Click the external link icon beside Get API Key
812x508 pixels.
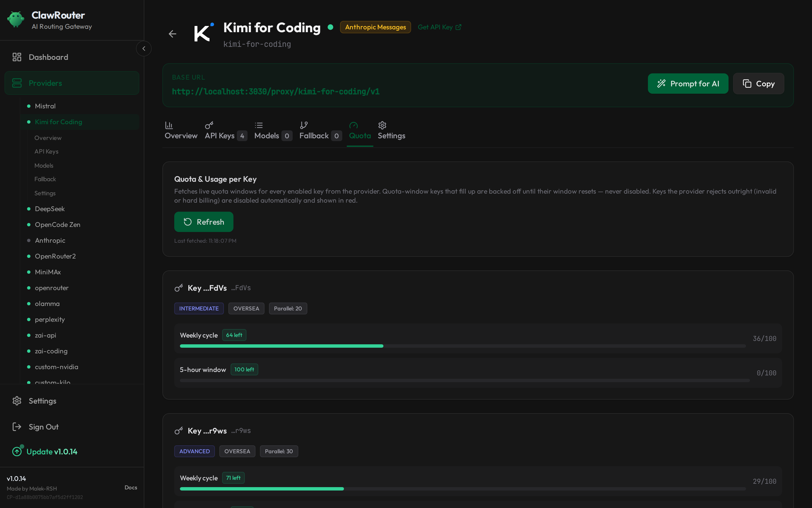pos(458,27)
